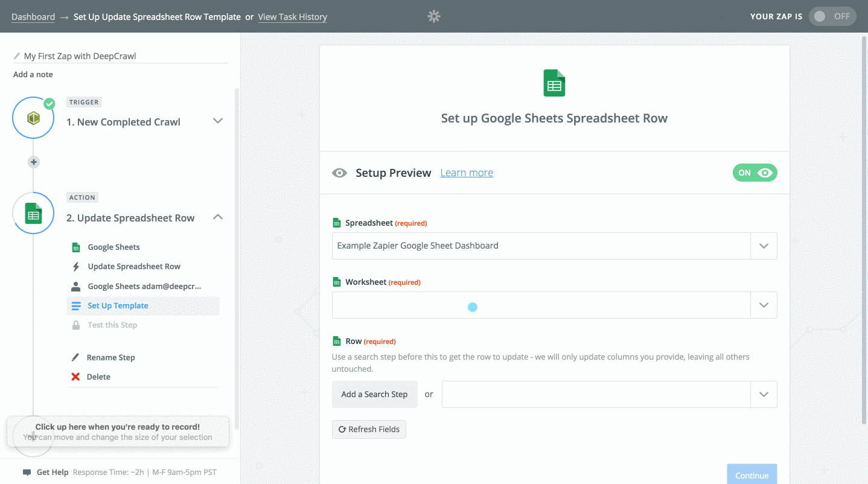Click the pencil icon beside Rename Step
Screen dimensions: 868x484
[75, 357]
